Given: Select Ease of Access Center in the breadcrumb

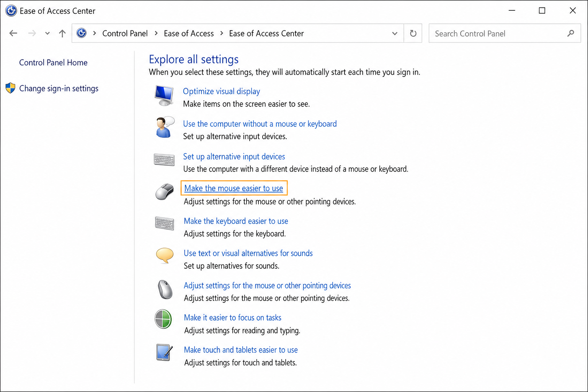Looking at the screenshot, I should coord(266,33).
